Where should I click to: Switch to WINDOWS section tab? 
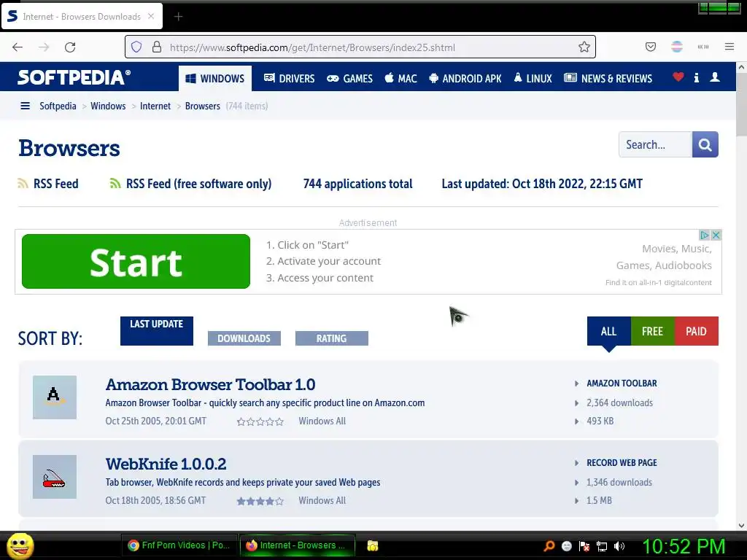point(215,78)
